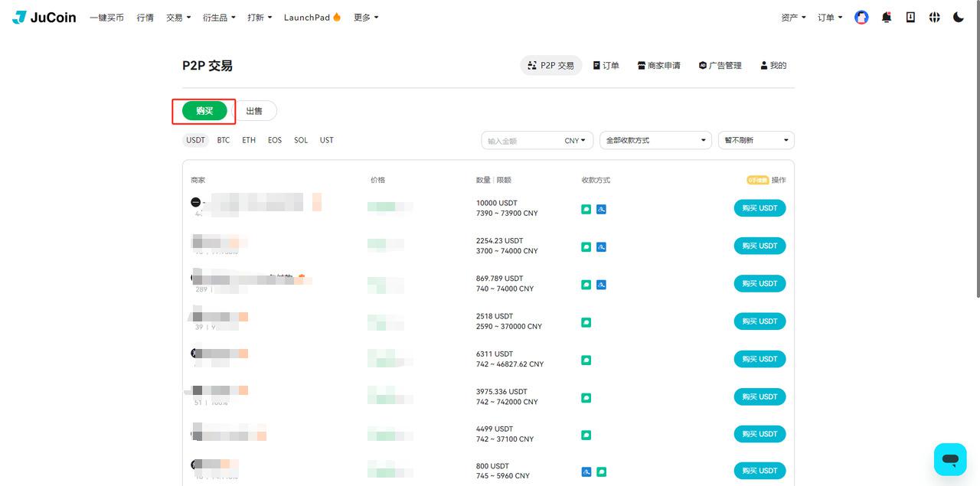Click the app download icon in header
This screenshot has height=486, width=980.
pyautogui.click(x=910, y=17)
